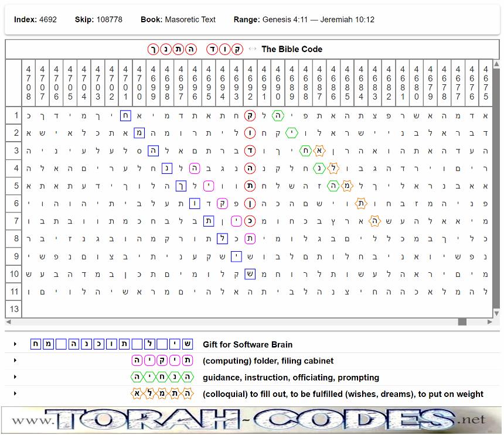Click the blue boxed letter in row 8
Image resolution: width=504 pixels, height=435 pixels.
coord(222,239)
